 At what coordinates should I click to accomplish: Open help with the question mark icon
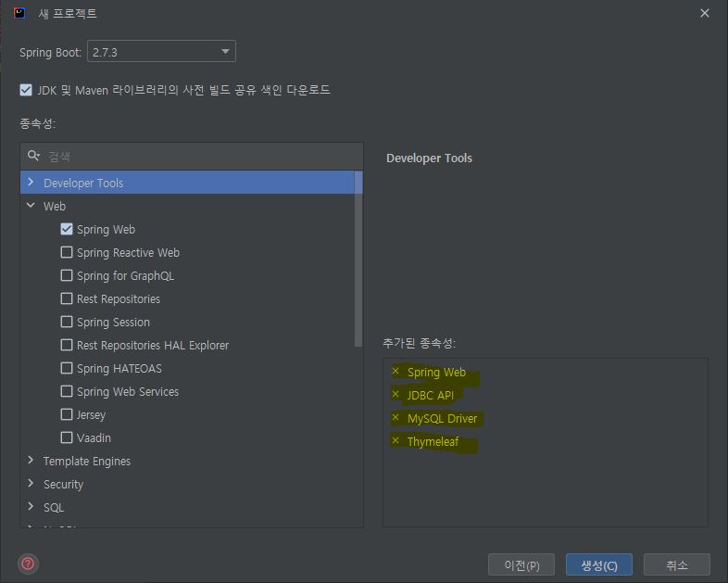(28, 564)
